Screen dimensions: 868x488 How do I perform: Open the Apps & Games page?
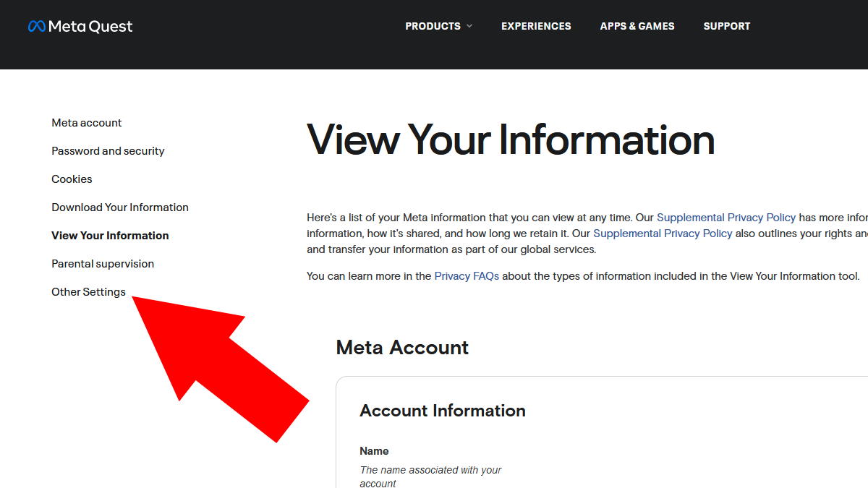coord(637,26)
